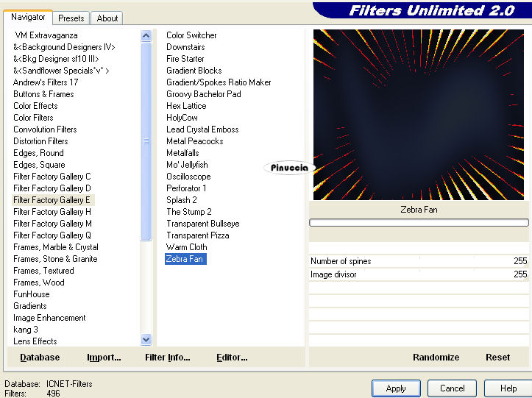Select the Navigator tab

pyautogui.click(x=28, y=17)
